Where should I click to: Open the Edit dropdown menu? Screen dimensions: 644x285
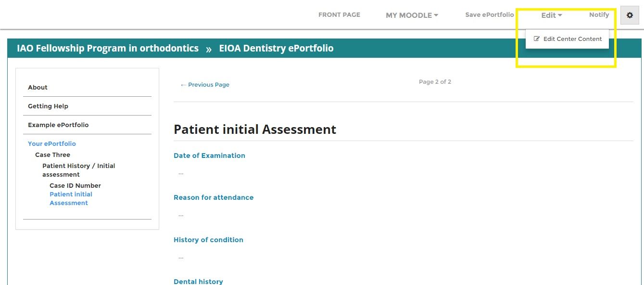551,15
